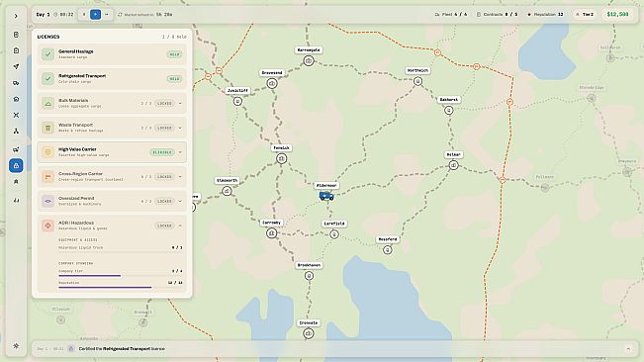This screenshot has height=362, width=644.
Task: Click the Fenwick city map label
Action: (281, 147)
